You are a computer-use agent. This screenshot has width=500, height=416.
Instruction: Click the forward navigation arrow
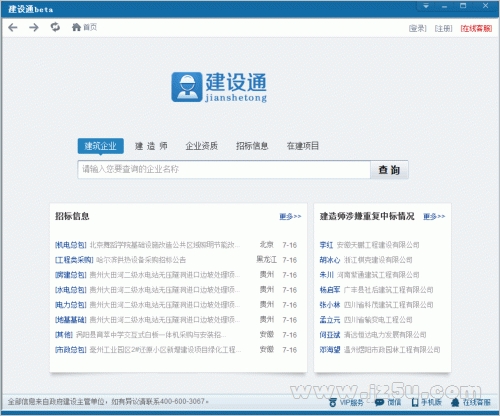[34, 27]
